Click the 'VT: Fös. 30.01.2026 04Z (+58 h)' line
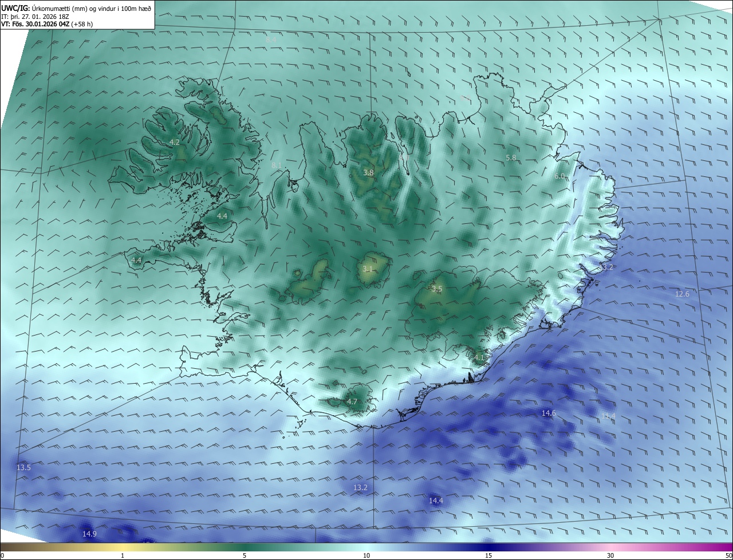Viewport: 733px width, 560px height. 48,24
